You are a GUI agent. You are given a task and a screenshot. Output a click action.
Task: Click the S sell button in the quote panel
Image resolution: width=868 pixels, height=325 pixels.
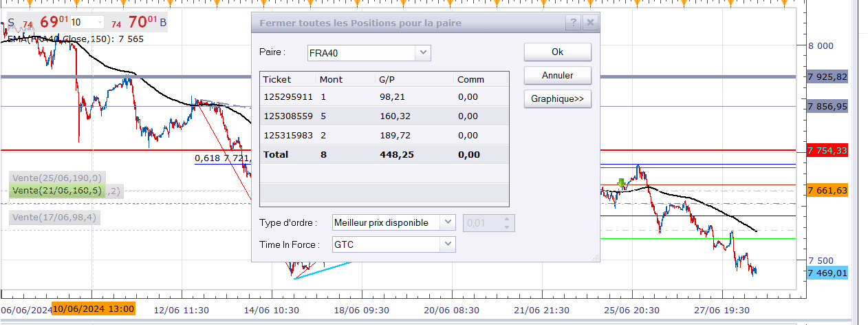pos(11,23)
